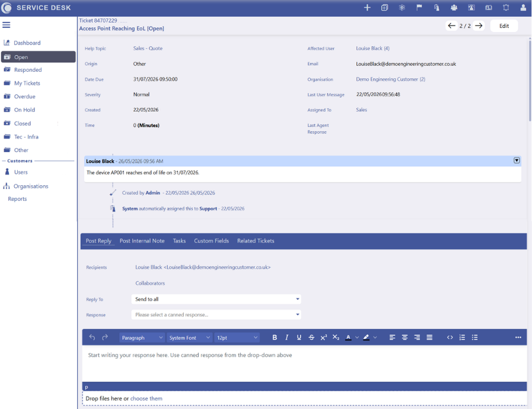This screenshot has width=532, height=409.
Task: Go to previous ticket arrow
Action: pos(451,26)
